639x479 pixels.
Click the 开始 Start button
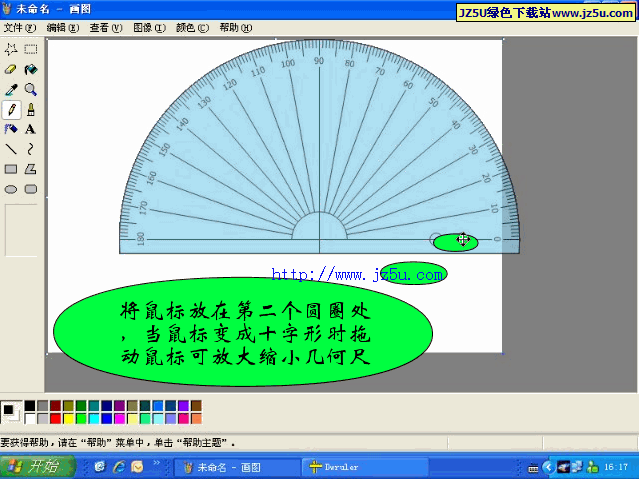(34, 466)
